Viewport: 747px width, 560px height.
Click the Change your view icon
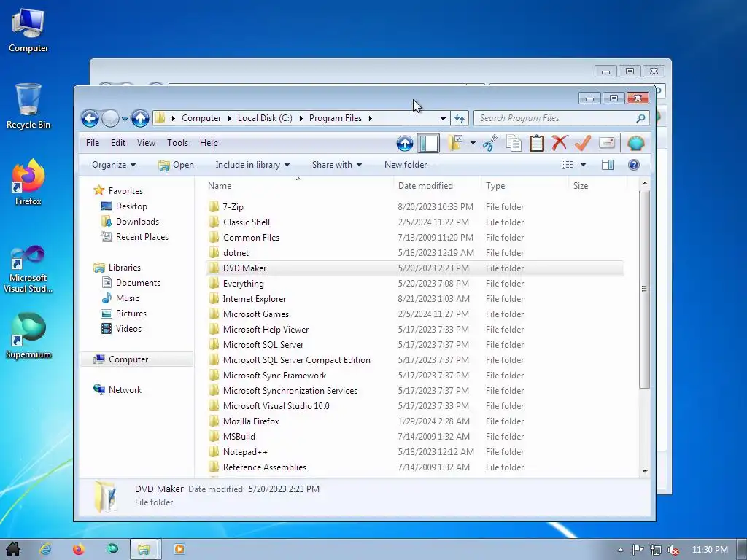[x=567, y=165]
